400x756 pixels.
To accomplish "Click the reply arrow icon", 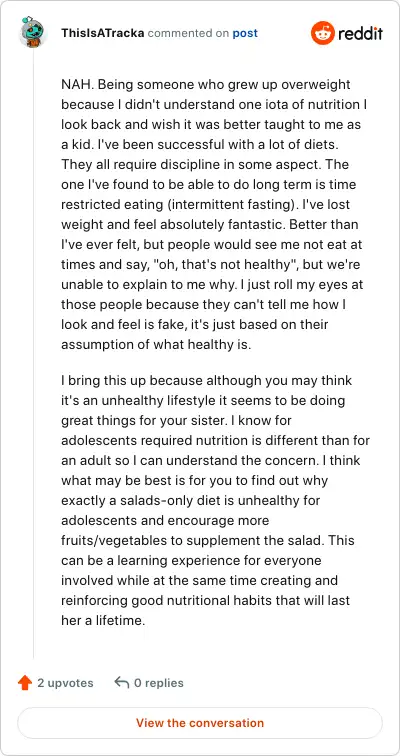I will coord(121,682).
